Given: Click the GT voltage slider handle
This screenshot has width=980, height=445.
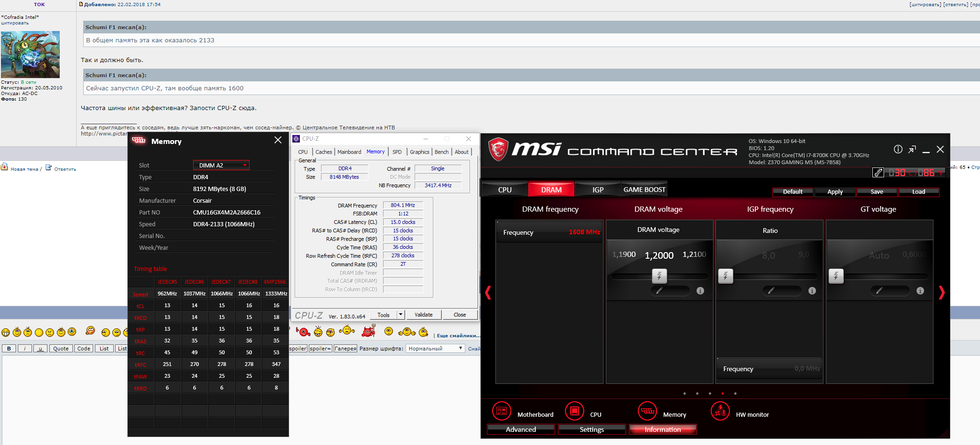Looking at the screenshot, I should (836, 276).
